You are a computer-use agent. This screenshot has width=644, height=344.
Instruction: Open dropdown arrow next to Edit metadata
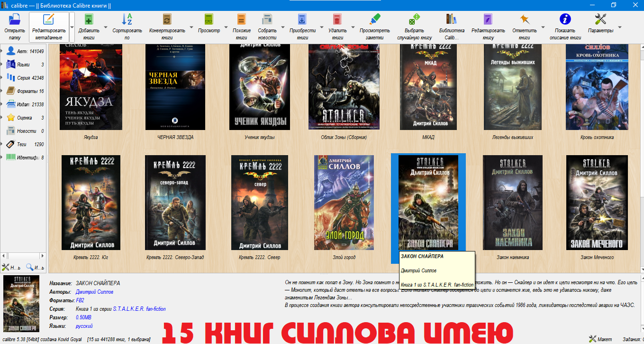72,27
